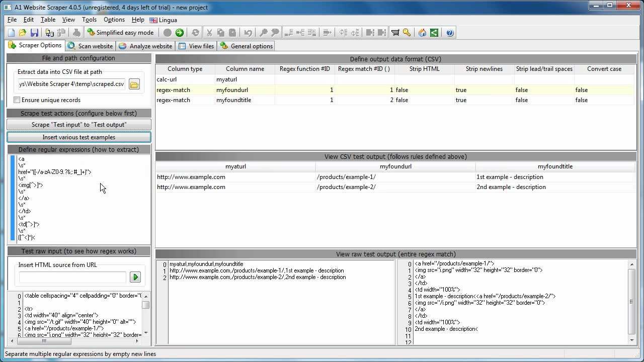The height and width of the screenshot is (362, 644).
Task: Open the shopping cart purchase icon
Action: (x=395, y=33)
